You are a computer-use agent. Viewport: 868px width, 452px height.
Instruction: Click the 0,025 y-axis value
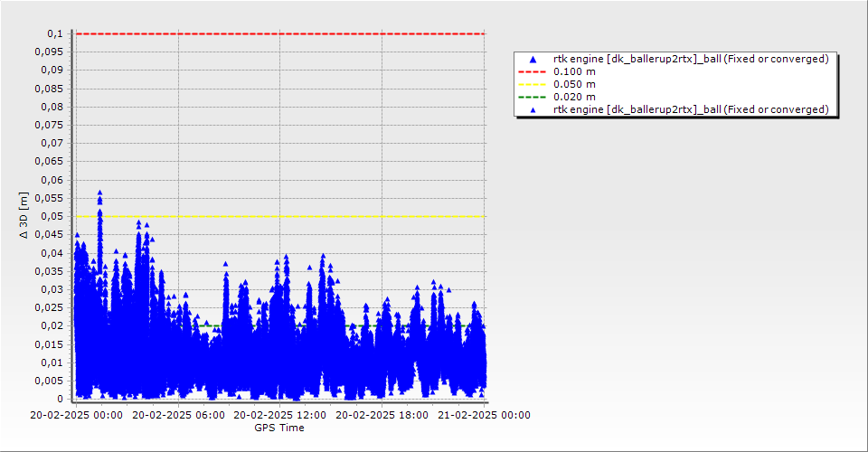pyautogui.click(x=49, y=307)
